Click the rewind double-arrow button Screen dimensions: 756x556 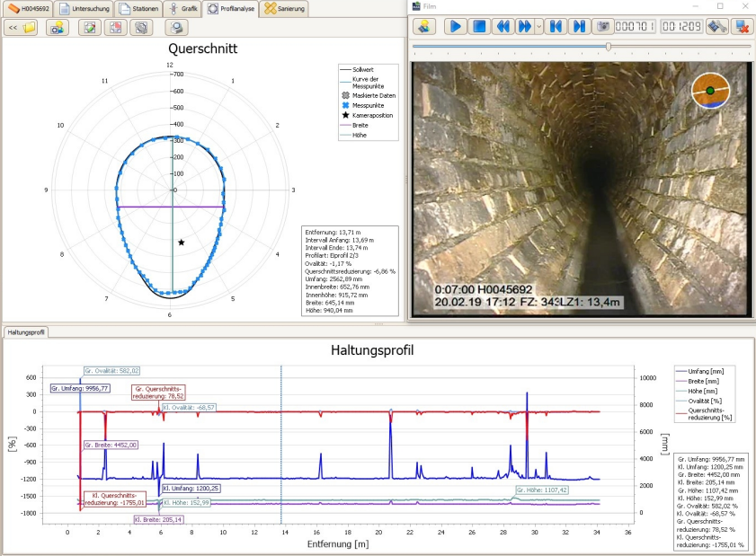504,26
